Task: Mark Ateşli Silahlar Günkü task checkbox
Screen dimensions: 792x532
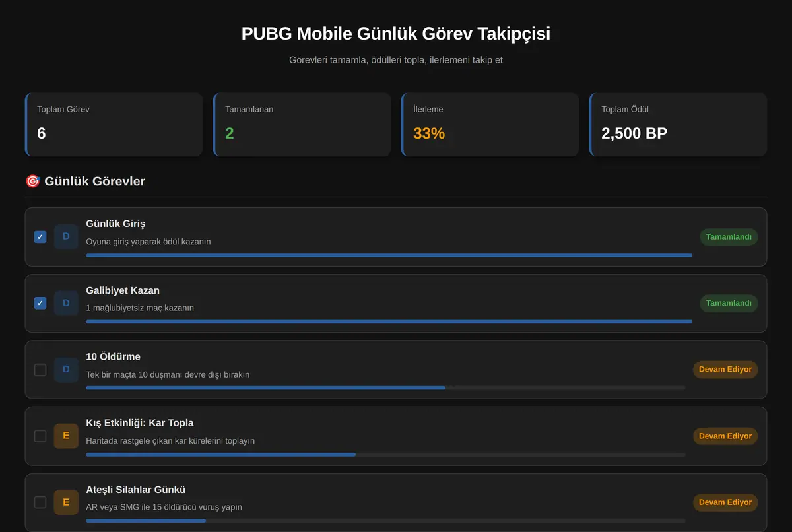Action: [40, 502]
